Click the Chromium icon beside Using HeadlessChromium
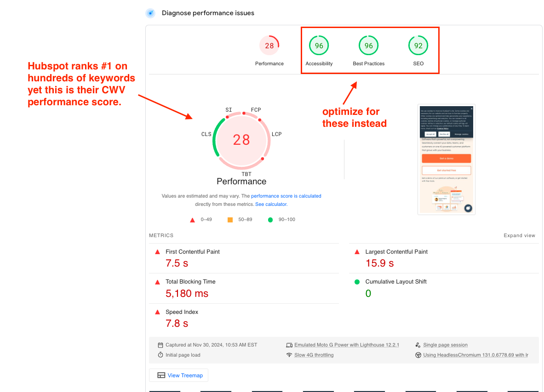The width and height of the screenshot is (544, 392). [418, 355]
